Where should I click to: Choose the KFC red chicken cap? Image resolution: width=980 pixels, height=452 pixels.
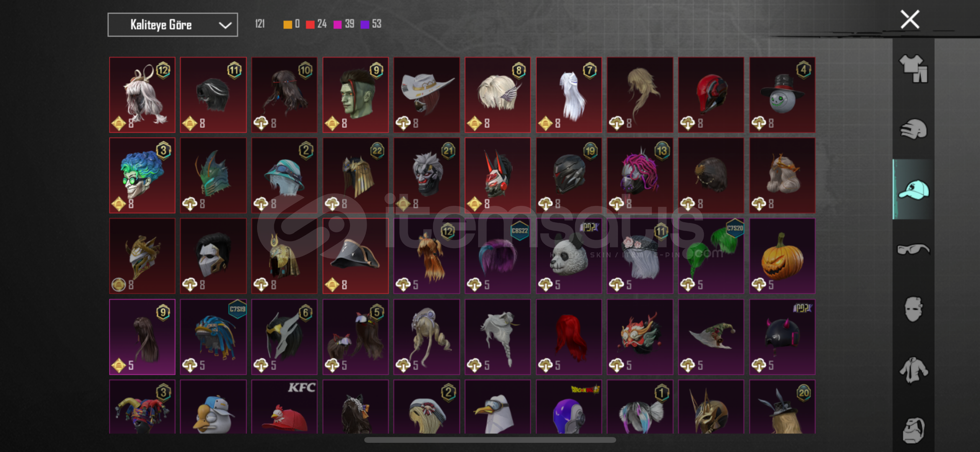pos(284,407)
